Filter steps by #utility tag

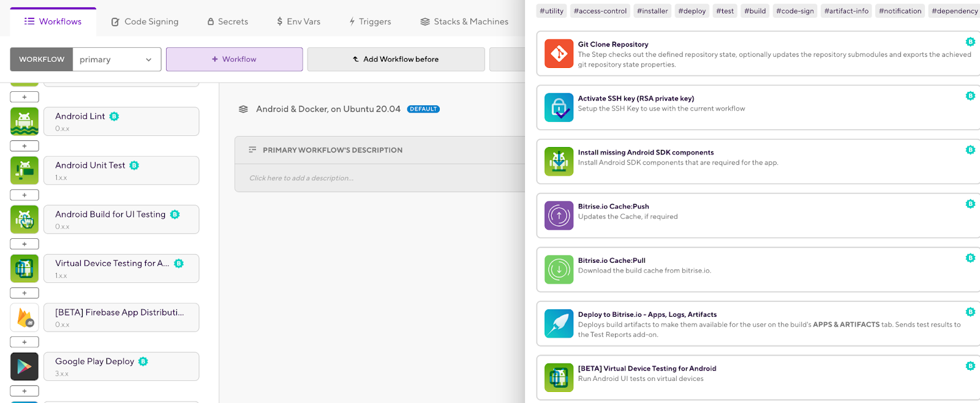(x=551, y=11)
